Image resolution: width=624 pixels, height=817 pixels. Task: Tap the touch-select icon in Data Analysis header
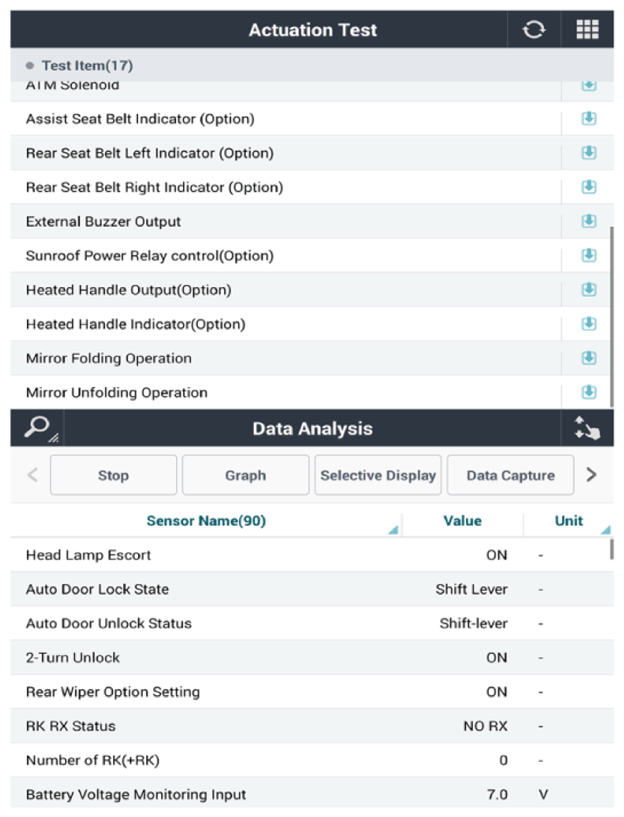pos(587,428)
